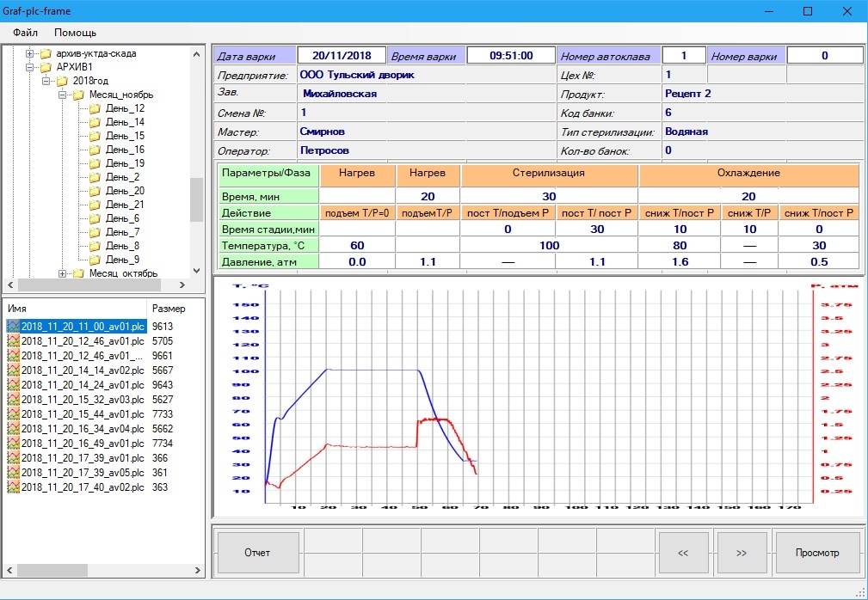Image resolution: width=868 pixels, height=600 pixels.
Task: Open the Помощь menu
Action: pyautogui.click(x=75, y=33)
